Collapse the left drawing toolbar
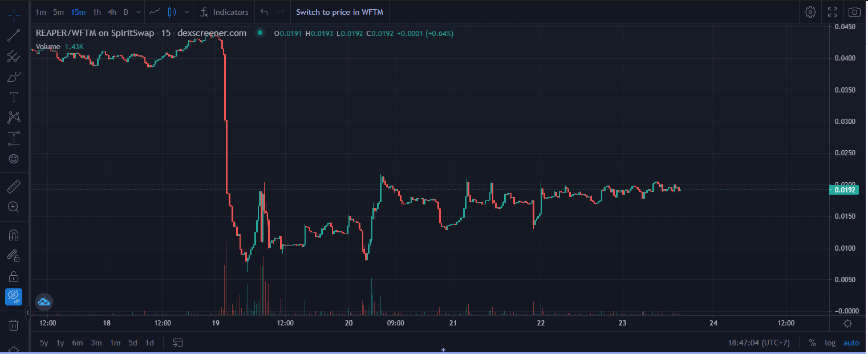The image size is (868, 354). click(x=28, y=312)
